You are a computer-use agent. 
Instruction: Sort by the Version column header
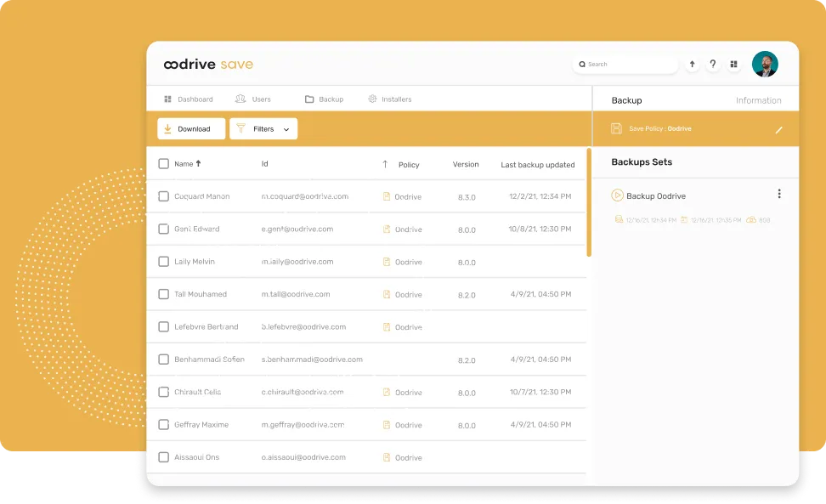pyautogui.click(x=466, y=164)
